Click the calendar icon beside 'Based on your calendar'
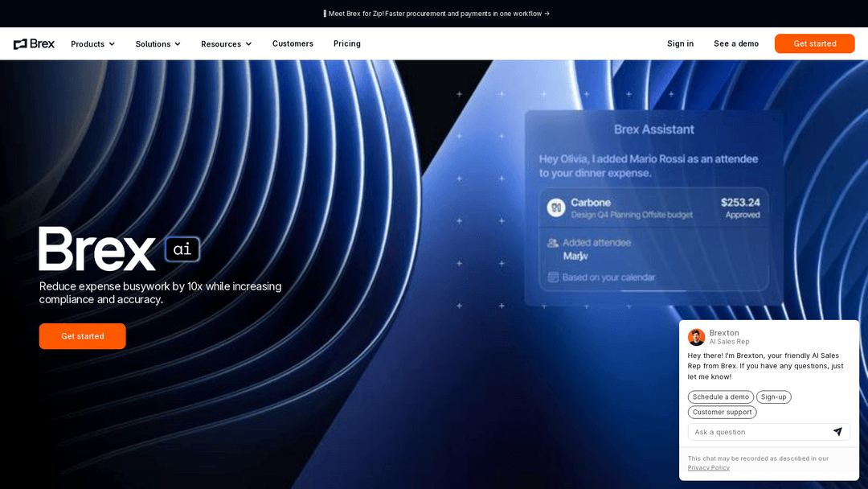Image resolution: width=868 pixels, height=489 pixels. point(552,277)
